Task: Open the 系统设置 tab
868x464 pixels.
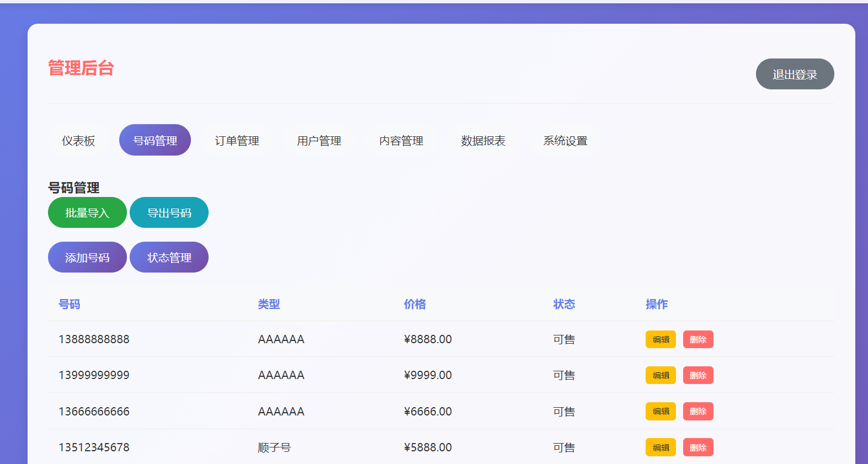Action: tap(565, 141)
